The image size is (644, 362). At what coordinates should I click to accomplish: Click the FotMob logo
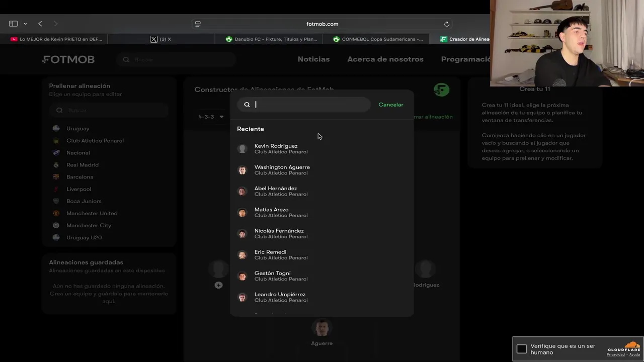coord(68,59)
